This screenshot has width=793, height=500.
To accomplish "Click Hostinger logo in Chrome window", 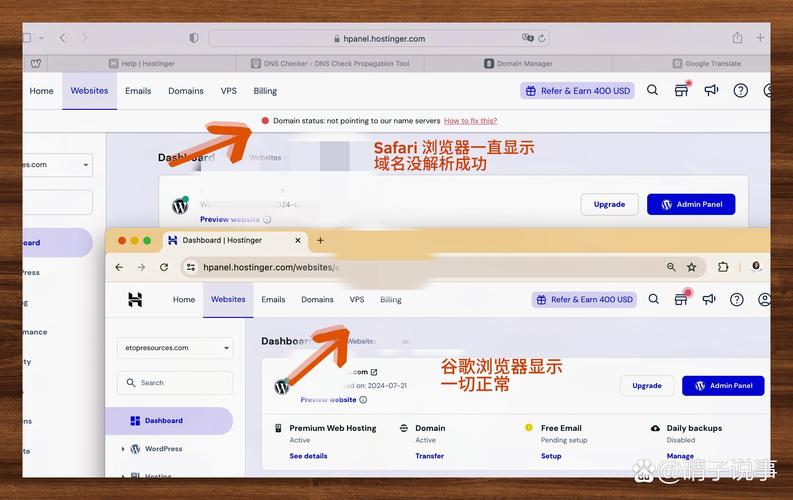I will pyautogui.click(x=135, y=300).
